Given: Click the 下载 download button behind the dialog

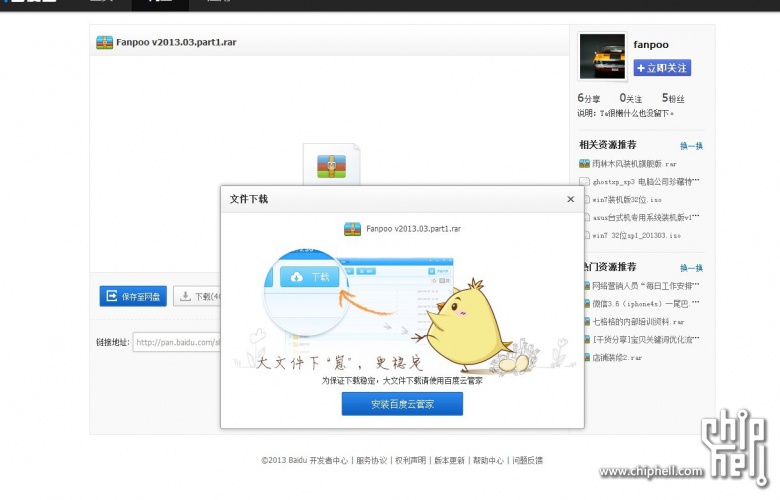Looking at the screenshot, I should pyautogui.click(x=197, y=296).
